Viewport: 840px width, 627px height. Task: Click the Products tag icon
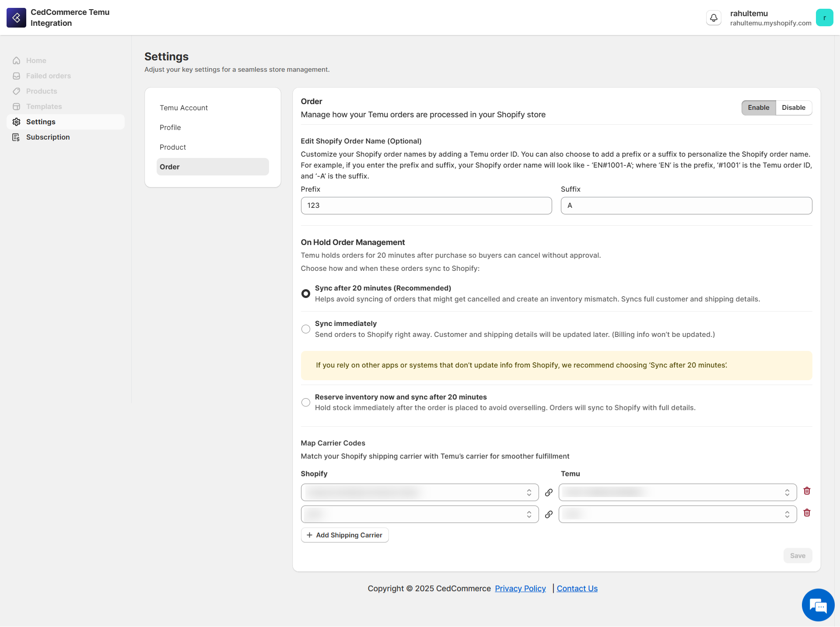17,91
